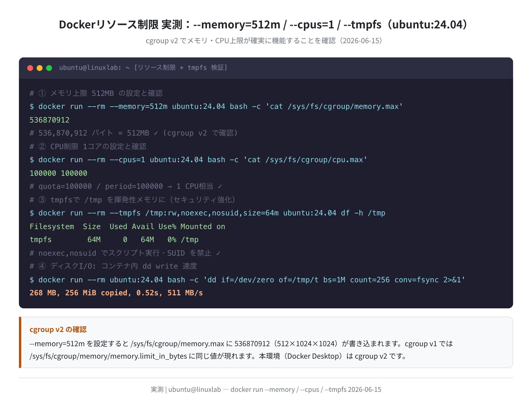The height and width of the screenshot is (406, 532).
Task: Click the callout heading 'cgroup v2 の確認'
Action: (58, 329)
